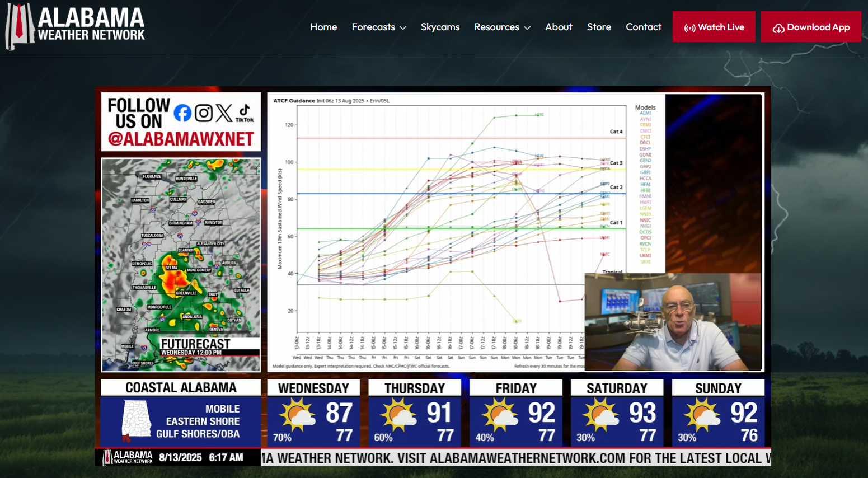Click the Facebook icon in video
Viewport: 868px width, 478px height.
(182, 113)
